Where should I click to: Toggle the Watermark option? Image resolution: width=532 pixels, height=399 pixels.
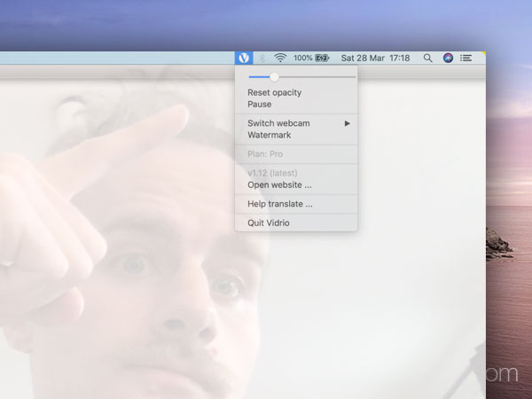pos(296,135)
